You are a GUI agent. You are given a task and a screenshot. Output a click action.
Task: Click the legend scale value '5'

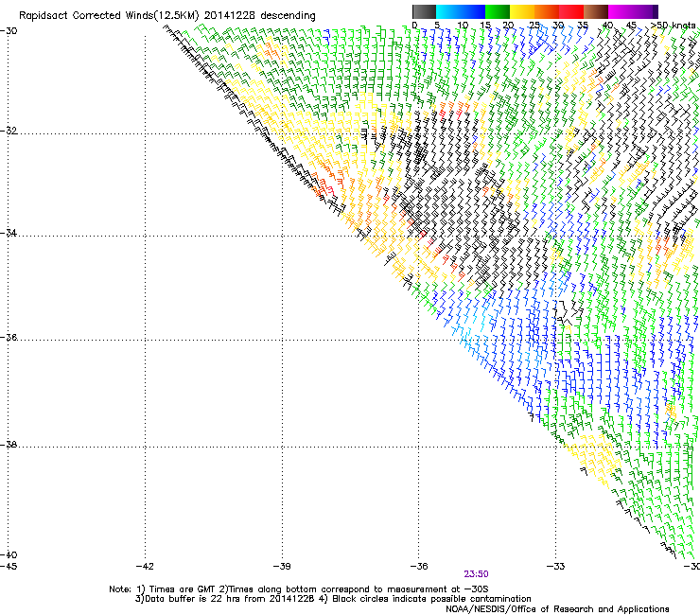(437, 25)
